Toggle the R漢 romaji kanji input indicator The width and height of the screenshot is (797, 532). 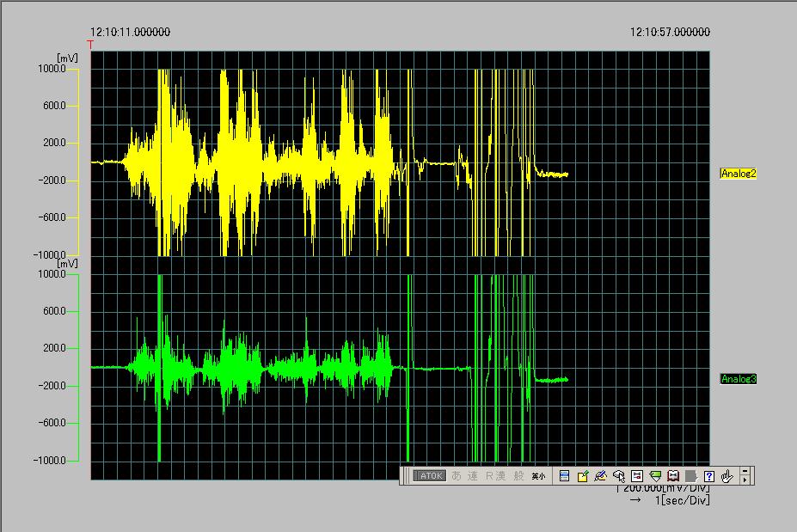495,476
